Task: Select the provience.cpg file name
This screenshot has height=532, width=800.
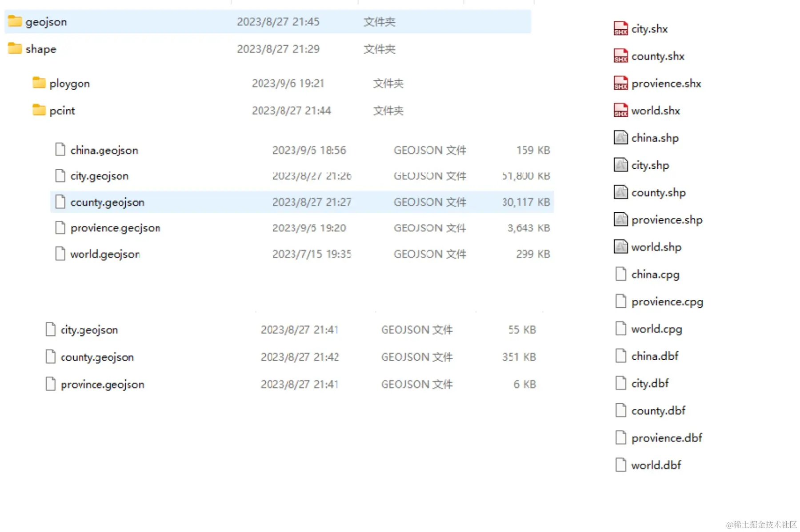Action: pyautogui.click(x=667, y=302)
